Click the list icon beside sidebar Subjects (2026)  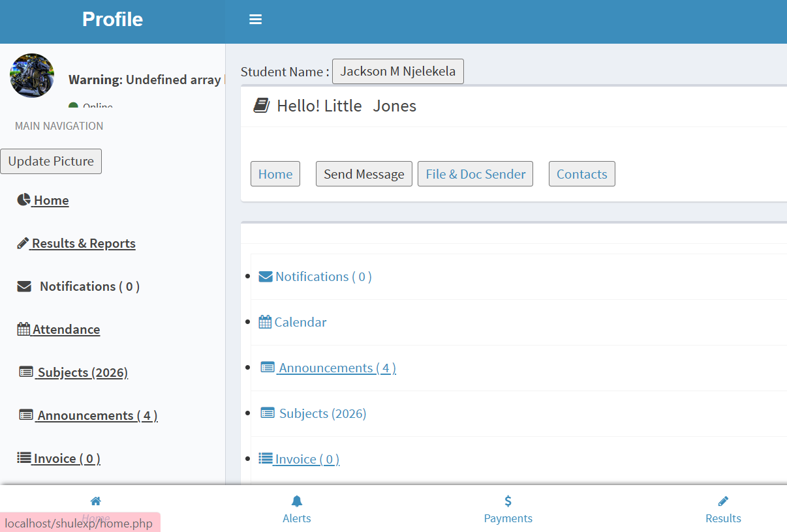[x=26, y=372]
